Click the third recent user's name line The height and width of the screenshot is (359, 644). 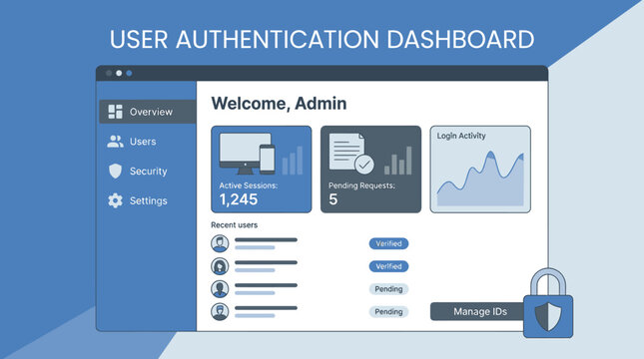coord(266,285)
